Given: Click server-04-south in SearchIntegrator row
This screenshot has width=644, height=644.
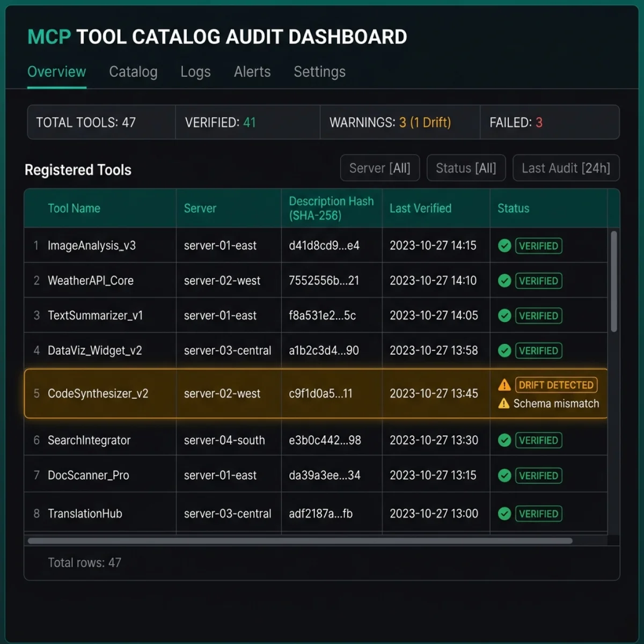Looking at the screenshot, I should tap(224, 440).
